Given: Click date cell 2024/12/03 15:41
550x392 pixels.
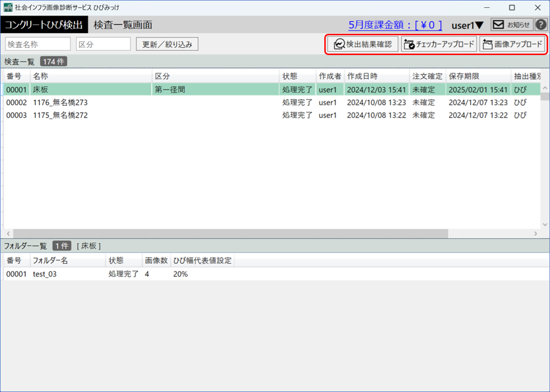Looking at the screenshot, I should [376, 90].
